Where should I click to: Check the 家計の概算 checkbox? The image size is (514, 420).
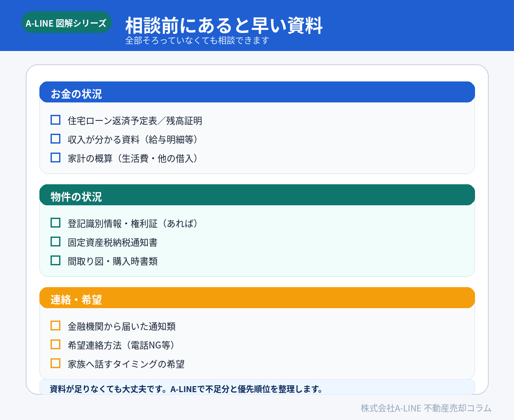(x=55, y=157)
